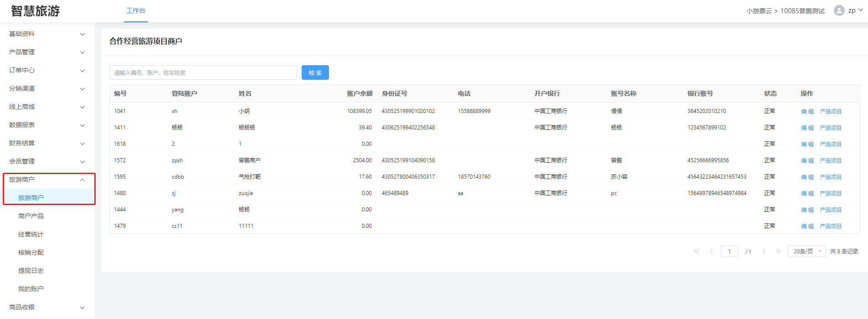The width and height of the screenshot is (868, 319).
Task: Jump to the last page arrow
Action: 778,252
